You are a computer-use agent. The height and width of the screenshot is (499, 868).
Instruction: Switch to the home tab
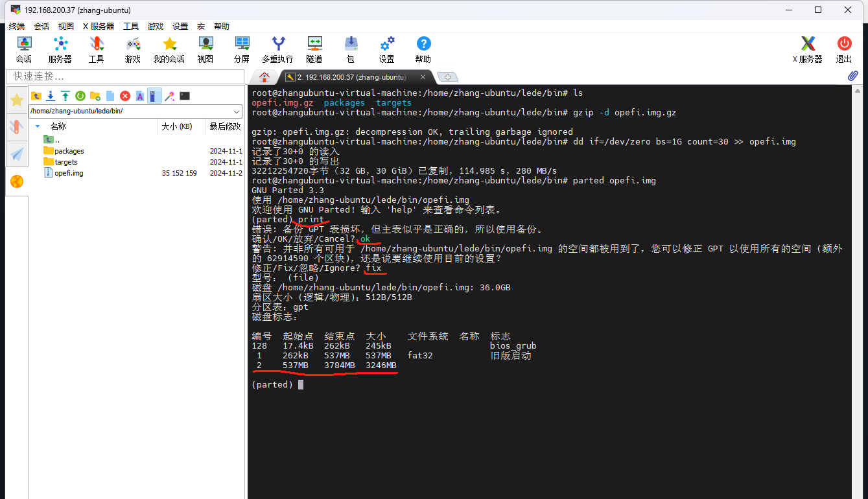(264, 77)
